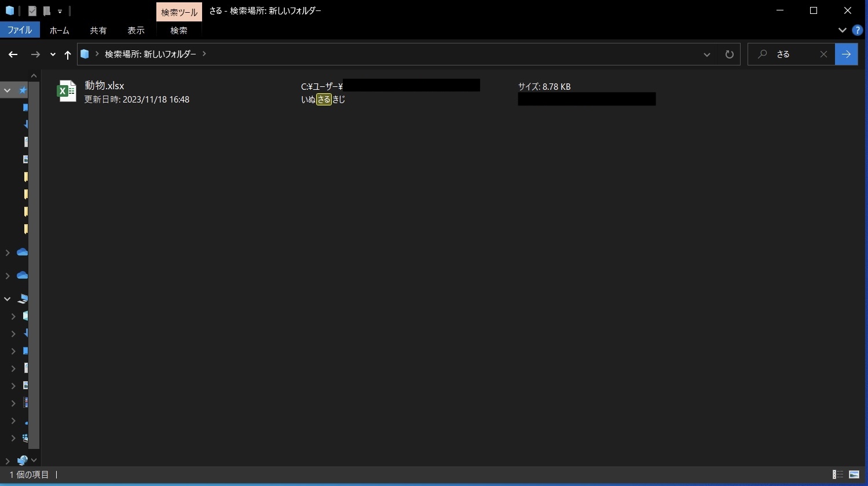This screenshot has width=868, height=486.
Task: Click the new folder icon in title bar
Action: (x=47, y=10)
